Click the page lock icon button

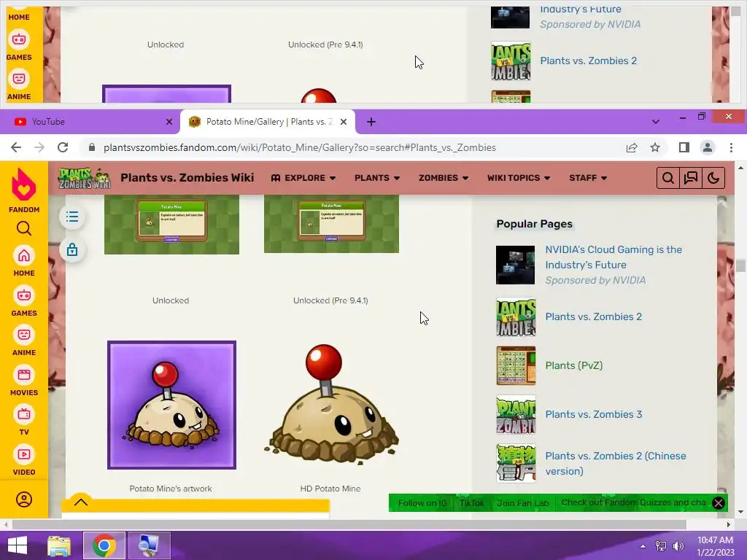point(72,249)
